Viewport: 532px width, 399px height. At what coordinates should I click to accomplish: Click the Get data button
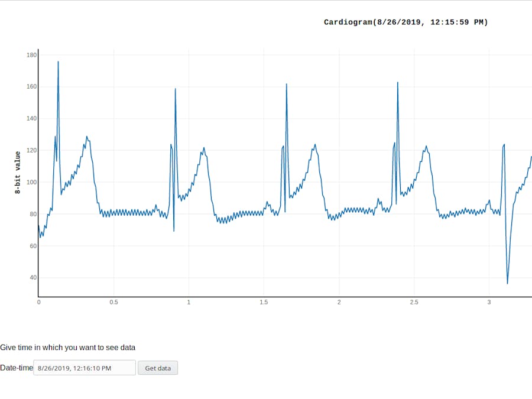pos(157,368)
